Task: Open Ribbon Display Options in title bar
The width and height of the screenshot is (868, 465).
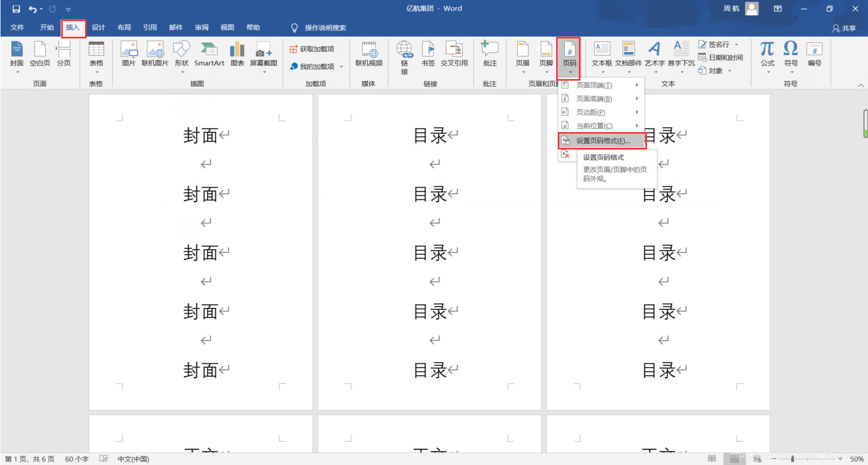Action: 778,9
